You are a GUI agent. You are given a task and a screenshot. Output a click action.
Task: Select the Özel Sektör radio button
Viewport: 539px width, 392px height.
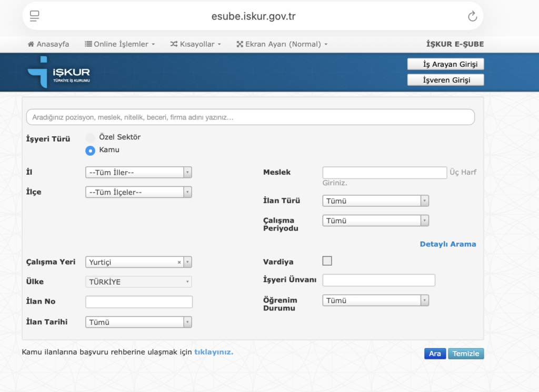click(90, 137)
